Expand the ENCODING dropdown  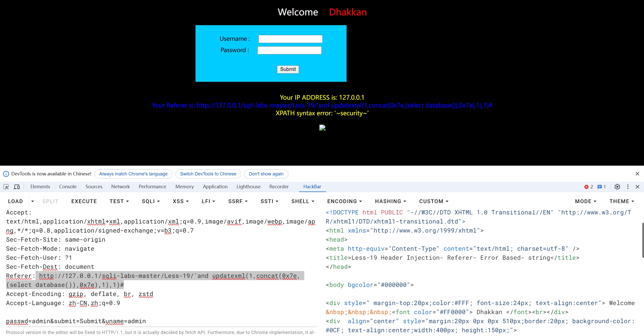click(344, 201)
